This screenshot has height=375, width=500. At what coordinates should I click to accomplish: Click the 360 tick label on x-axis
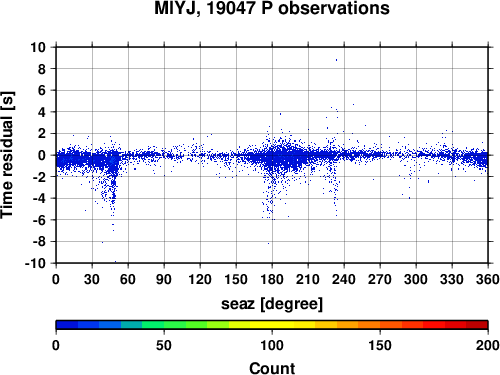pyautogui.click(x=488, y=279)
